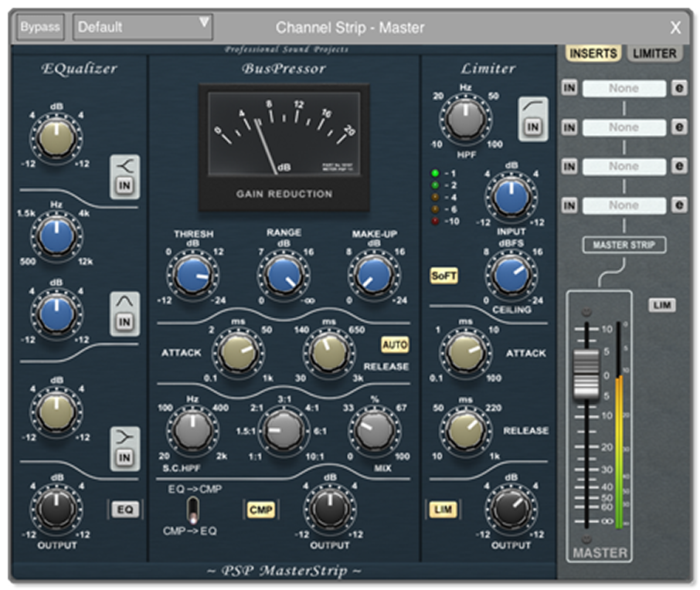700x590 pixels.
Task: Open the fourth insert slot's None dropdown
Action: coord(624,205)
